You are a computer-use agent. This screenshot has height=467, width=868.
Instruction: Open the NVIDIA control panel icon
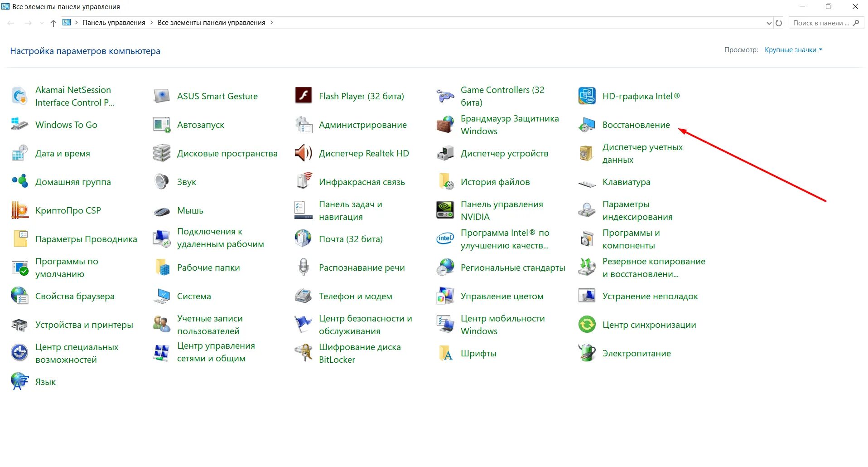click(445, 210)
